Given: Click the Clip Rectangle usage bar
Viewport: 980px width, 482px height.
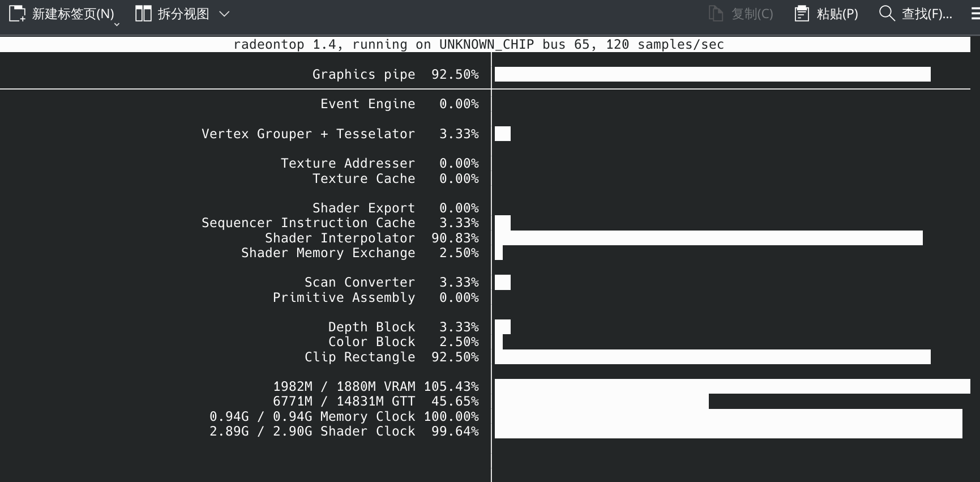Looking at the screenshot, I should pos(713,357).
